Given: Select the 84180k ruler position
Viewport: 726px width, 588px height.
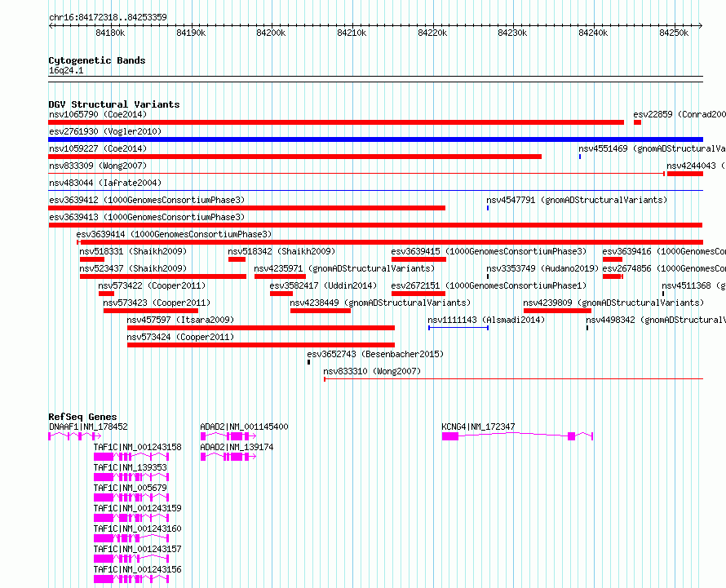Looking at the screenshot, I should coord(110,33).
